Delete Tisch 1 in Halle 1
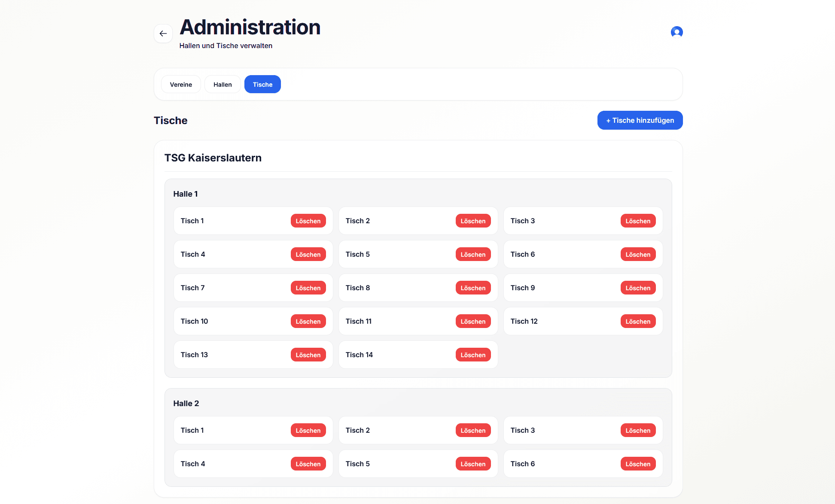The height and width of the screenshot is (504, 835). tap(308, 221)
